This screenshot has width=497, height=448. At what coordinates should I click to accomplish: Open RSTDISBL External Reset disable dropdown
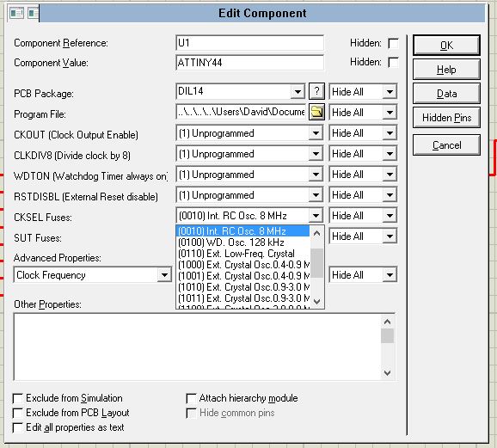tap(316, 195)
